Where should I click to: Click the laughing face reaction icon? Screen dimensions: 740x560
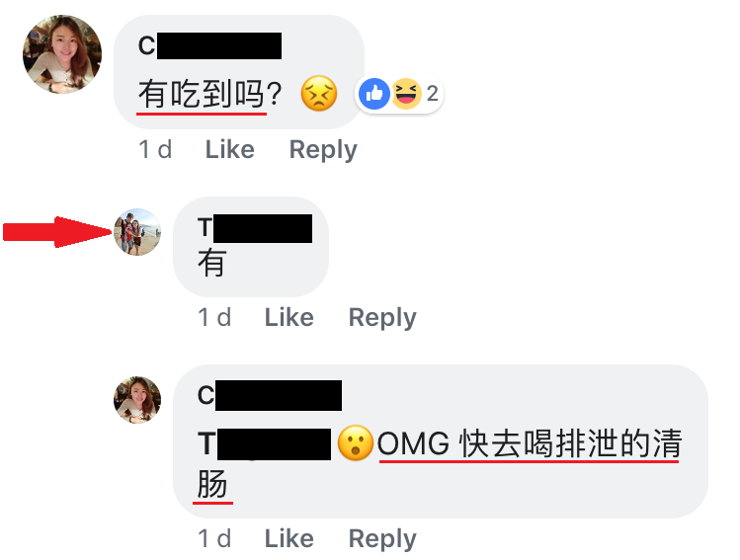[406, 94]
